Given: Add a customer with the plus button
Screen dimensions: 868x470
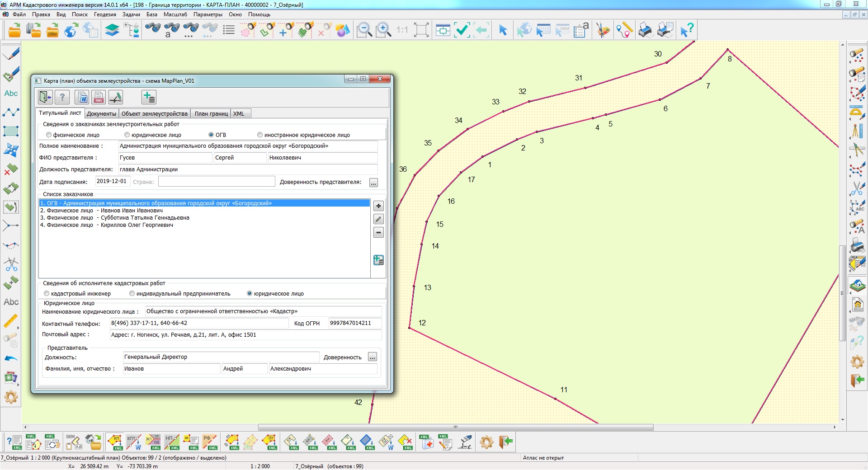Looking at the screenshot, I should pos(378,206).
